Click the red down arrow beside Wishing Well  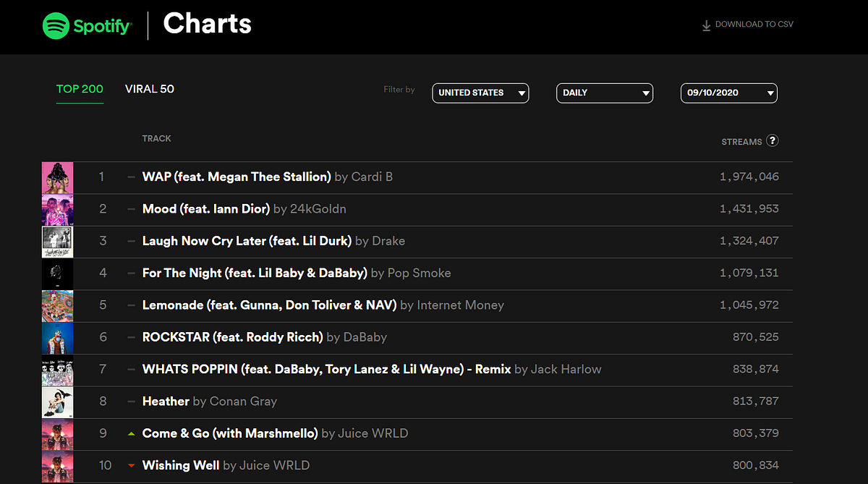pyautogui.click(x=131, y=465)
